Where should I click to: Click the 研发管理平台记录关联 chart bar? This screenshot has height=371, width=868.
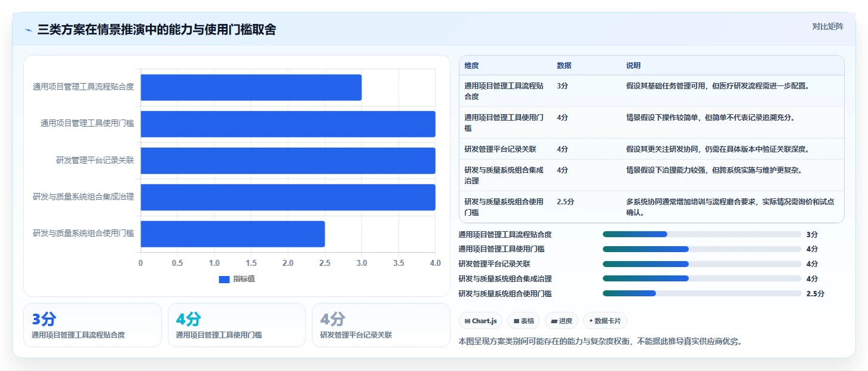[x=288, y=161]
